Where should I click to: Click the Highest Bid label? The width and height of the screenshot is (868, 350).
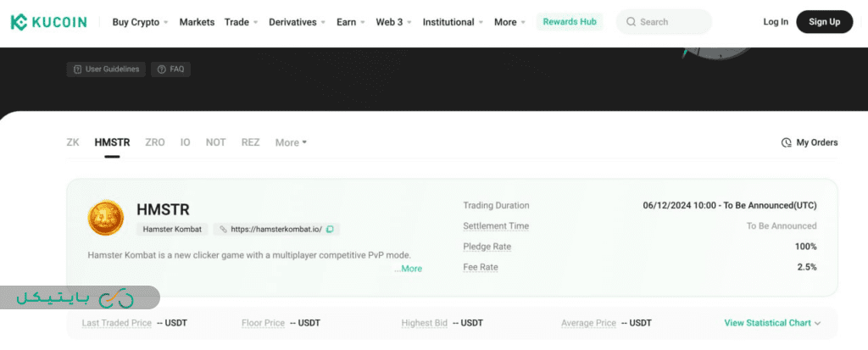click(424, 323)
